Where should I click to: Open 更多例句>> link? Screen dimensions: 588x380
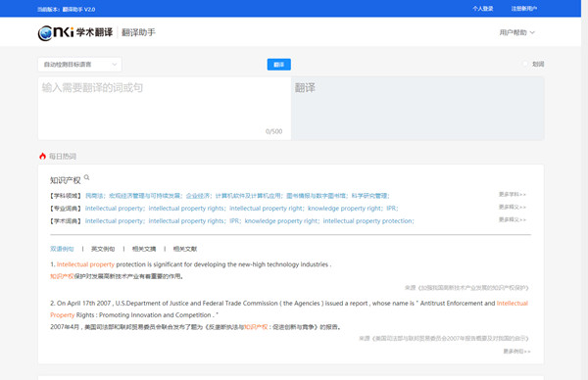516,352
